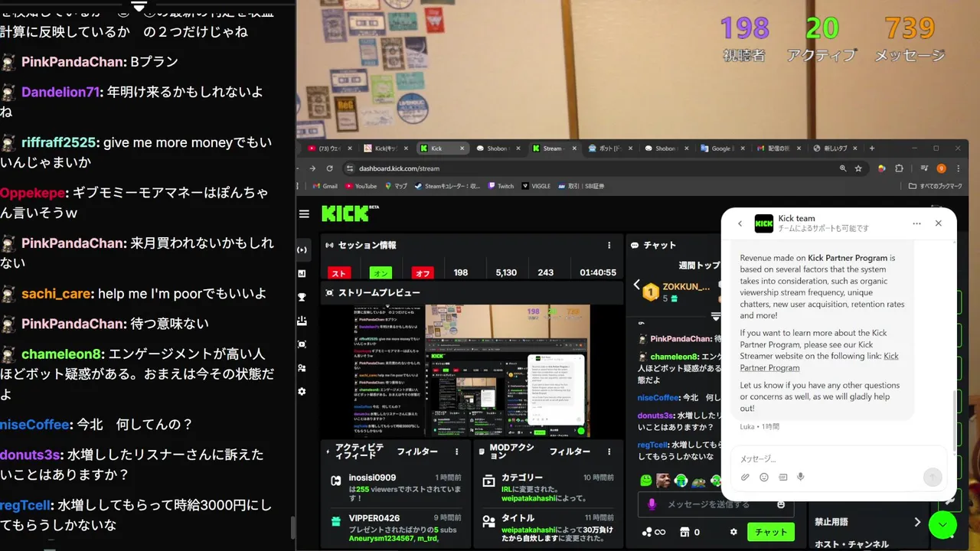980x551 pixels.
Task: Click ZOKKUN_ weekly top chatter
Action: coord(686,286)
